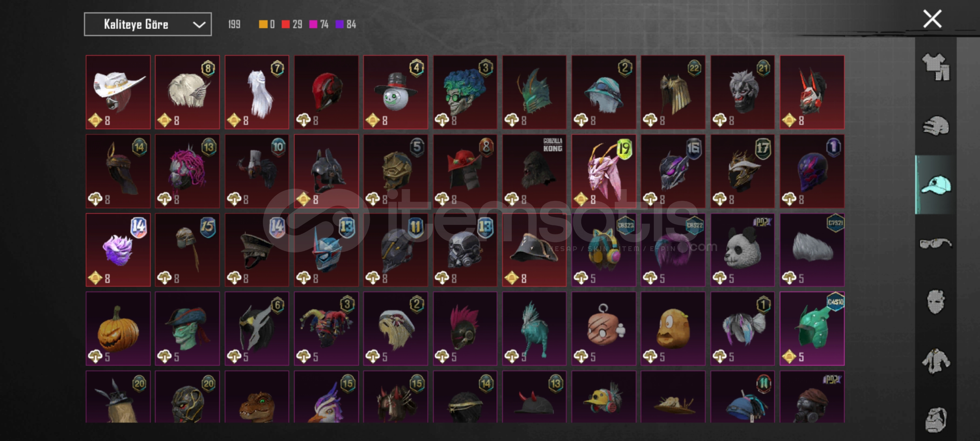Select the snowman top hat head
Viewport: 980px width, 441px height.
[396, 92]
